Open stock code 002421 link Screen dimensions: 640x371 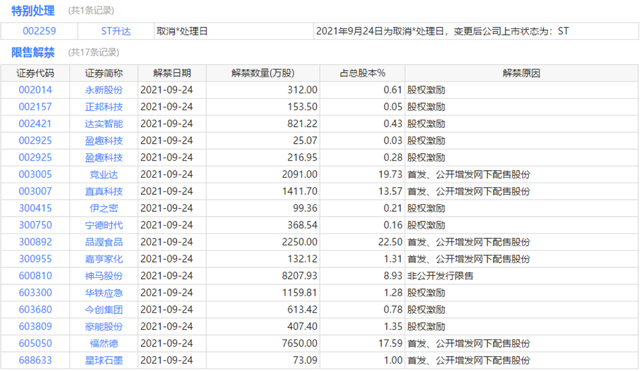coord(35,124)
